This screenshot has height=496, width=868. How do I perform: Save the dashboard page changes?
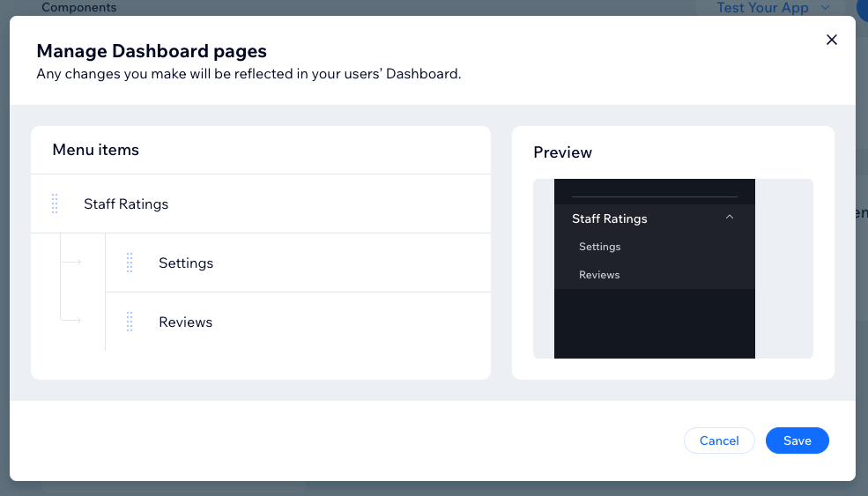798,440
